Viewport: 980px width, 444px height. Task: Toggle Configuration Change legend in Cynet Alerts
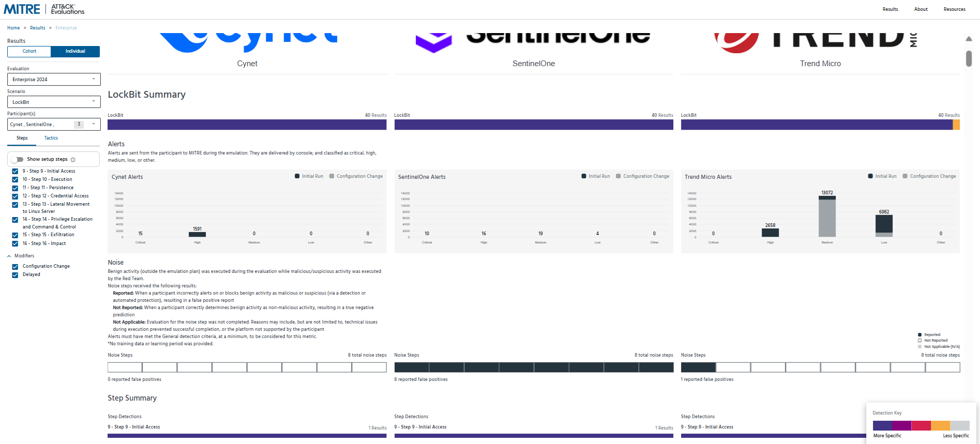(x=356, y=176)
